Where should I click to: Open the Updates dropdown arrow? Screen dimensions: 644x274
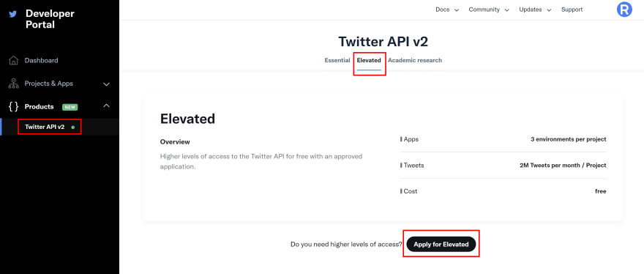(549, 10)
